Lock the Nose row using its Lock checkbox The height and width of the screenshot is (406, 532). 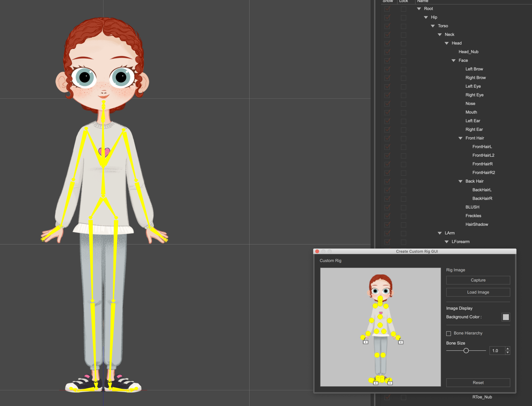(404, 104)
